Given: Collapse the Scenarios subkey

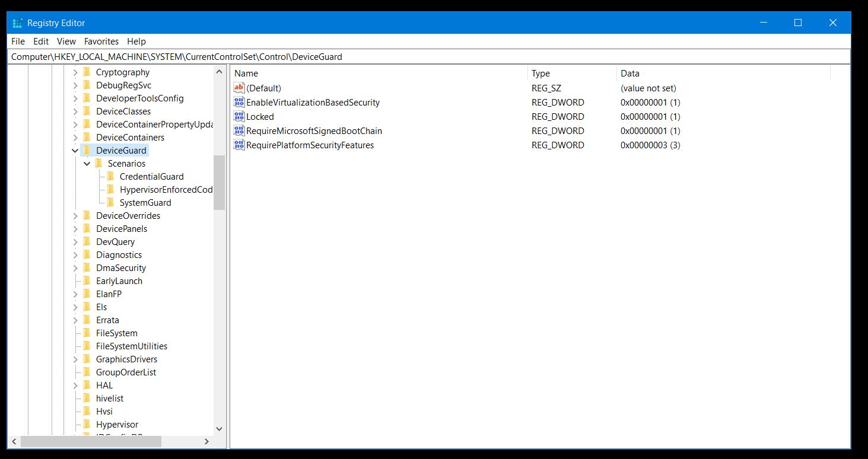Looking at the screenshot, I should (x=87, y=164).
